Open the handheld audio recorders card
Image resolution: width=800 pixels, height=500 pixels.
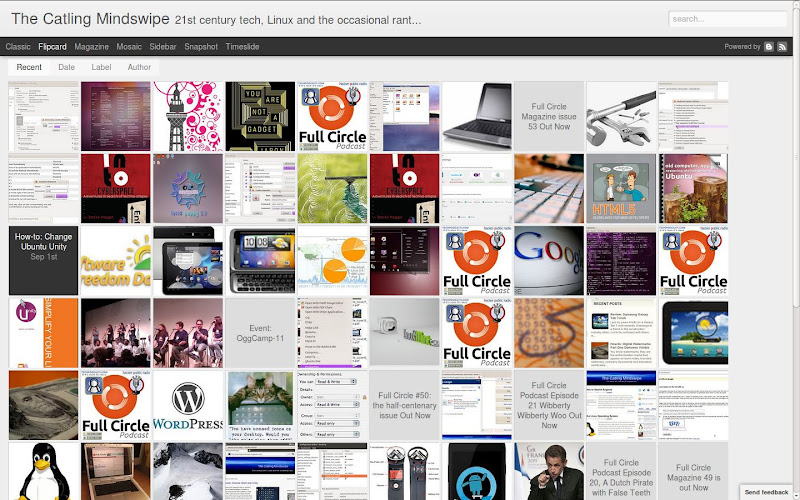pyautogui.click(x=405, y=471)
